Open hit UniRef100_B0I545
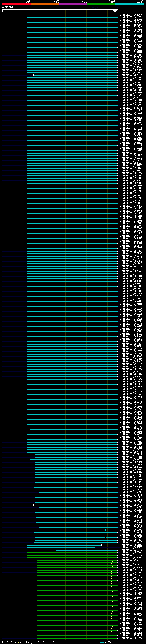The width and height of the screenshot is (146, 644). [131, 65]
